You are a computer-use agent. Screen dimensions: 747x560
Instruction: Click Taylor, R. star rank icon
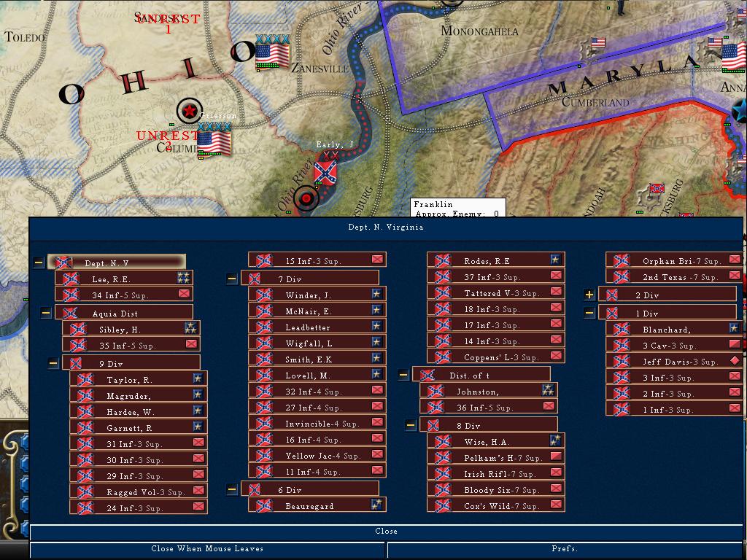[x=198, y=378]
